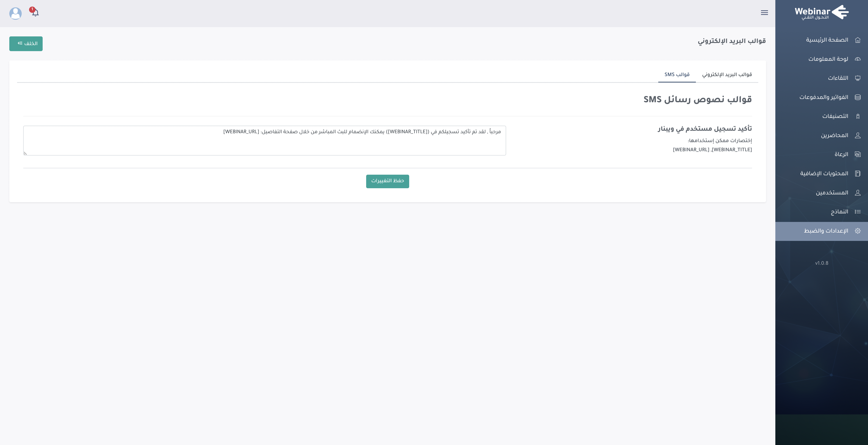
Task: Open الرعاة in sidebar
Action: (821, 154)
